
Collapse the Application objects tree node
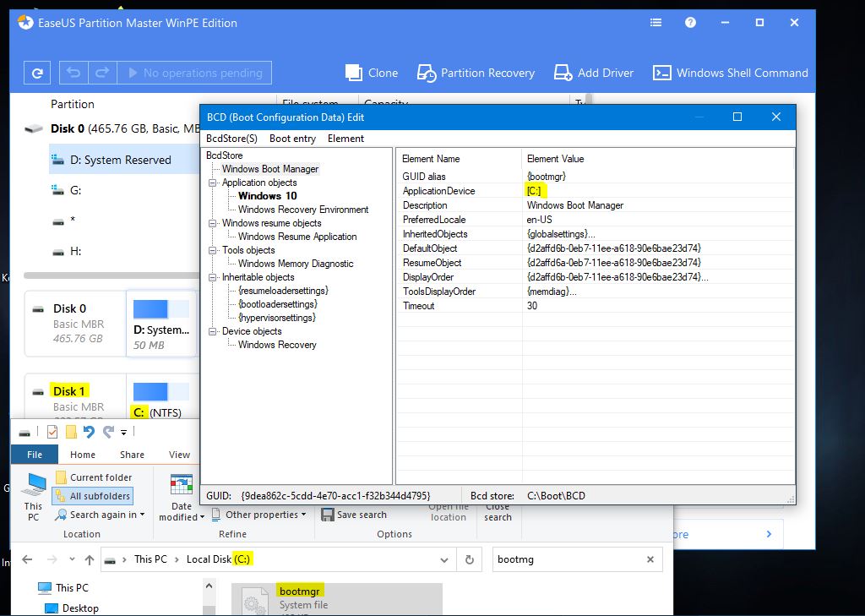[x=214, y=183]
